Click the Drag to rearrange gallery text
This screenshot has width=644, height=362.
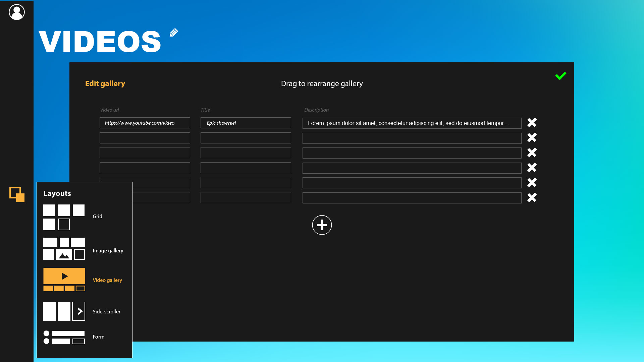(x=322, y=83)
